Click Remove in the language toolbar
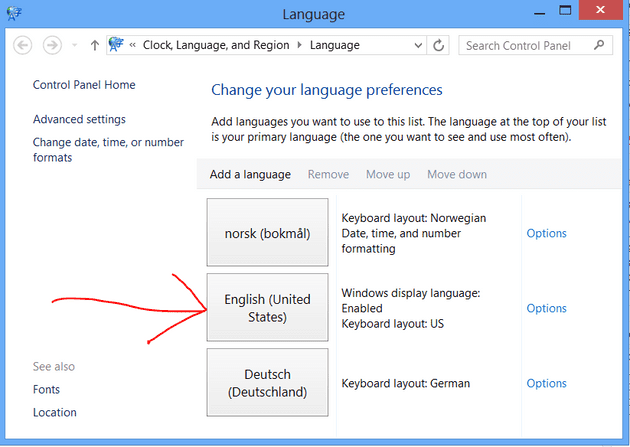The height and width of the screenshot is (447, 630). tap(328, 174)
